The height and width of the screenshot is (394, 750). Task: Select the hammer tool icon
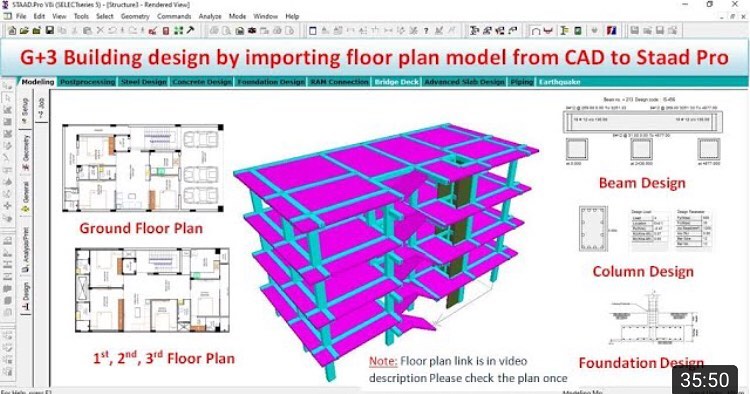(190, 30)
